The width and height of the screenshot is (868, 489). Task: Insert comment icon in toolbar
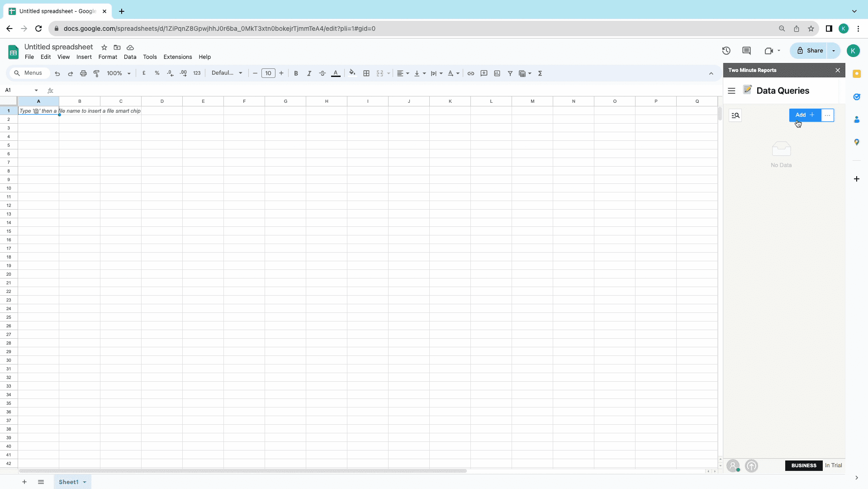coord(484,73)
